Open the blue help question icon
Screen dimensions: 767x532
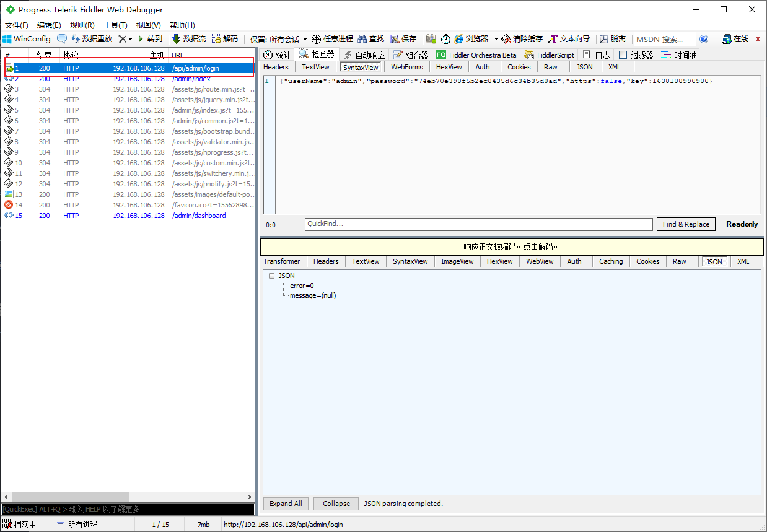pyautogui.click(x=704, y=39)
